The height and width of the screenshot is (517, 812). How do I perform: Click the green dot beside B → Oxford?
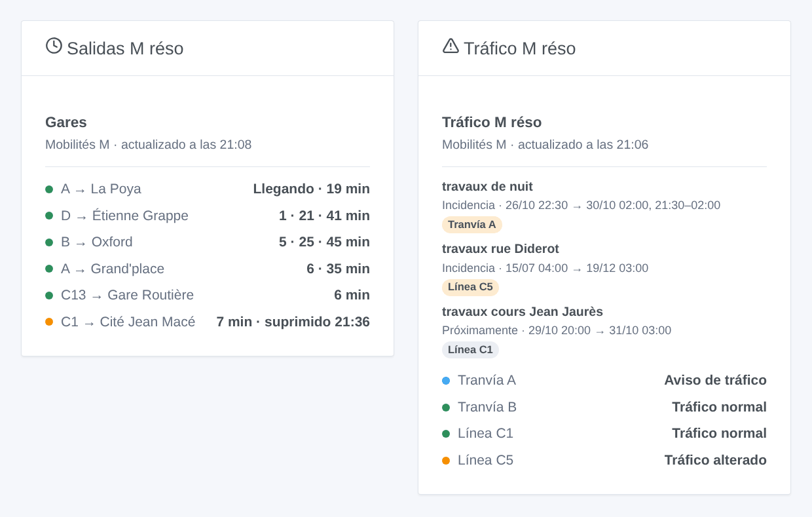click(49, 242)
